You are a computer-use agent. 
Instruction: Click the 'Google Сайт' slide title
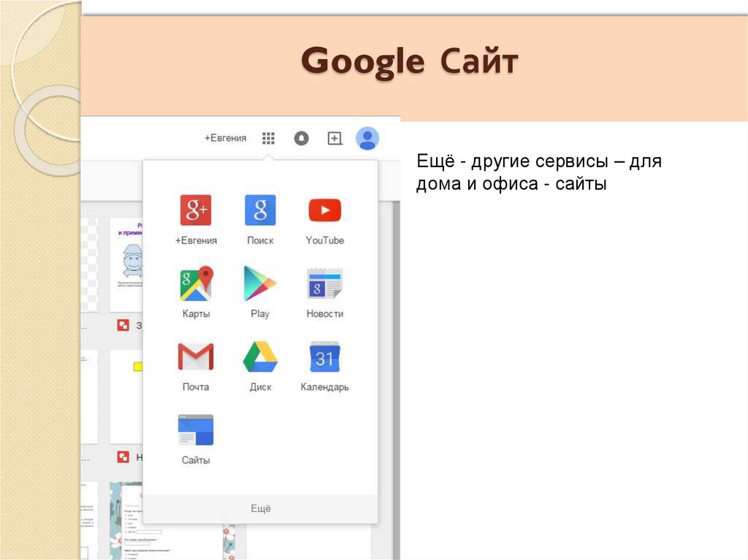pos(409,62)
